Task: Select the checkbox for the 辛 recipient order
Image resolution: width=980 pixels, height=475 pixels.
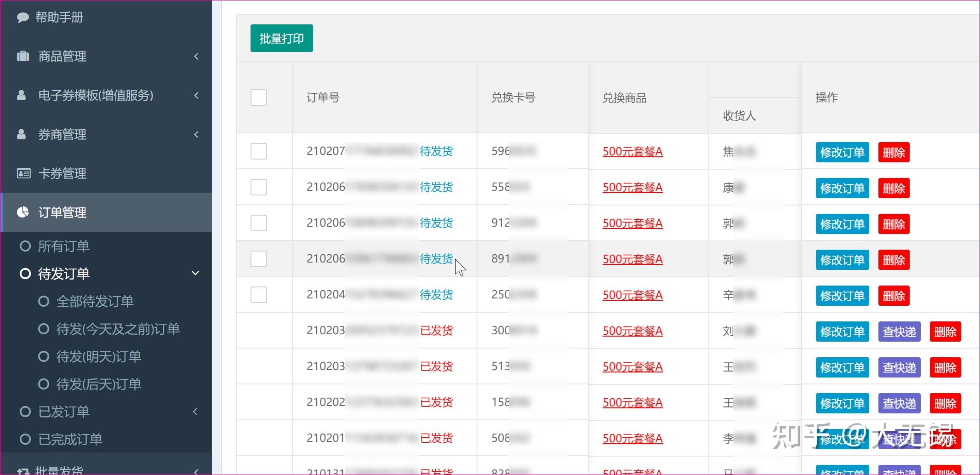Action: (x=258, y=295)
